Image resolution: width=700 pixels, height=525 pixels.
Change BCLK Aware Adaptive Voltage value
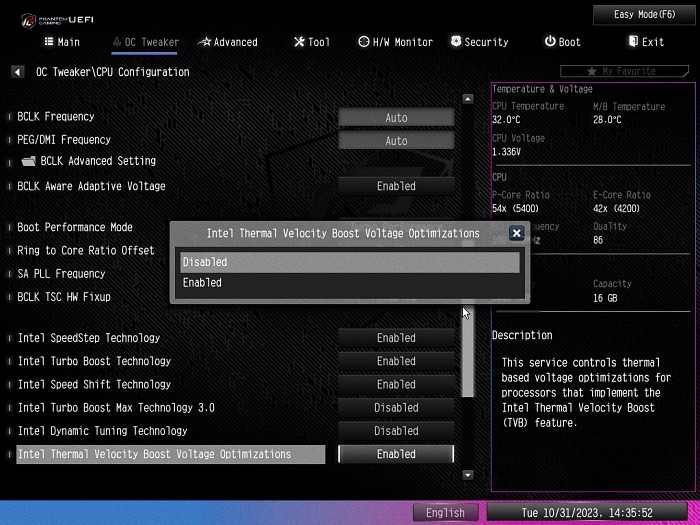(396, 186)
